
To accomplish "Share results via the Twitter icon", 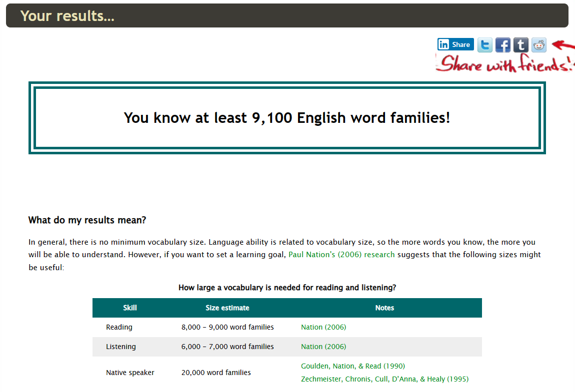I will click(x=485, y=45).
